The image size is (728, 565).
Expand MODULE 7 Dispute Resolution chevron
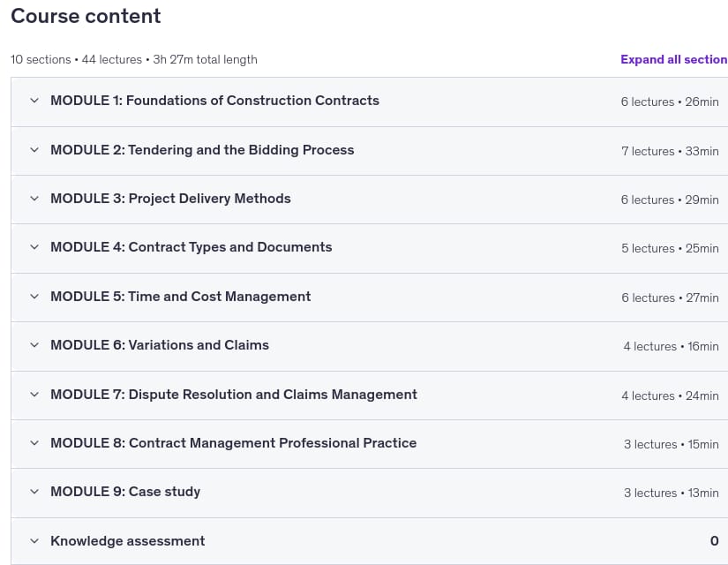[34, 395]
